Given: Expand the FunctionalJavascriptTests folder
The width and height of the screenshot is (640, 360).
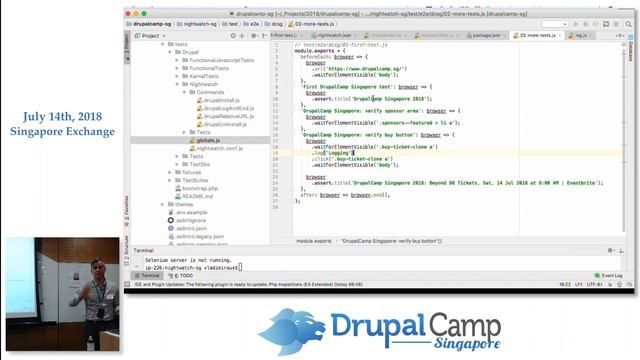Looking at the screenshot, I should pyautogui.click(x=177, y=60).
